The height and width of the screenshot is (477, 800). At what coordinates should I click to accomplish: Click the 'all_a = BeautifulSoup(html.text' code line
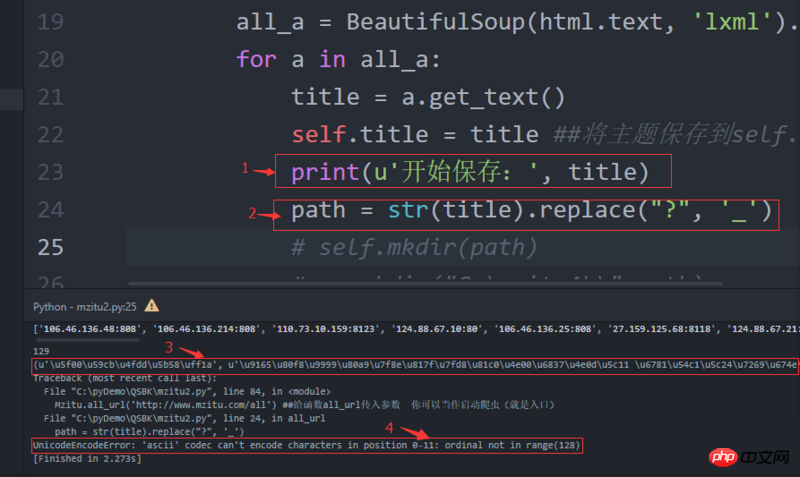tap(517, 22)
